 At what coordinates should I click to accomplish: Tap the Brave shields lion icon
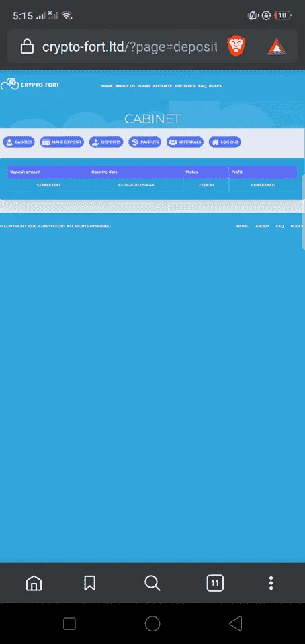pyautogui.click(x=236, y=47)
